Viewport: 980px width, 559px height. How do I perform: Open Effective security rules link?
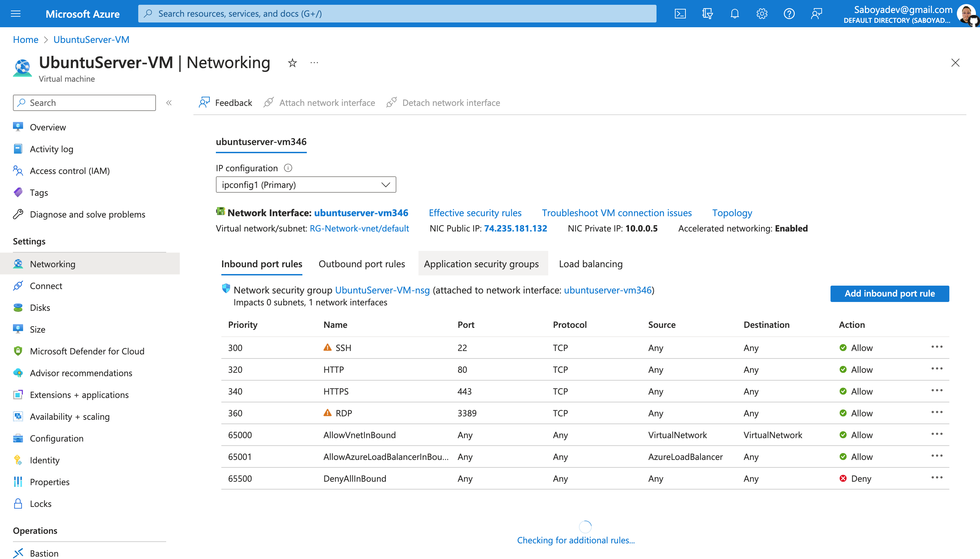[x=475, y=213]
